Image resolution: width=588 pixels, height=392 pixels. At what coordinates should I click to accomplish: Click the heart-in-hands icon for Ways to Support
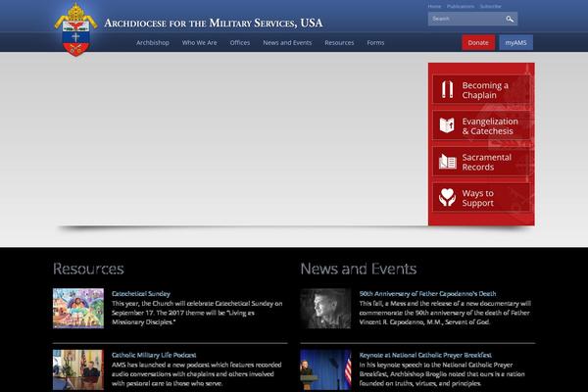click(x=448, y=197)
